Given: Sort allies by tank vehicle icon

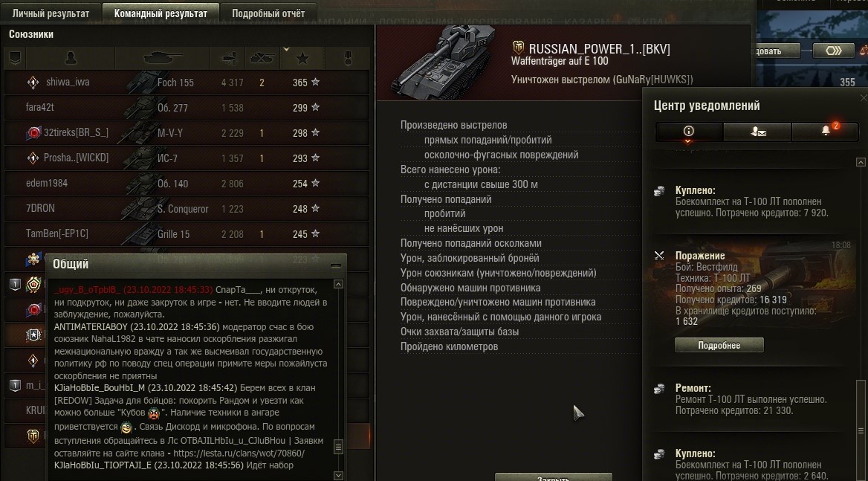Looking at the screenshot, I should [162, 57].
